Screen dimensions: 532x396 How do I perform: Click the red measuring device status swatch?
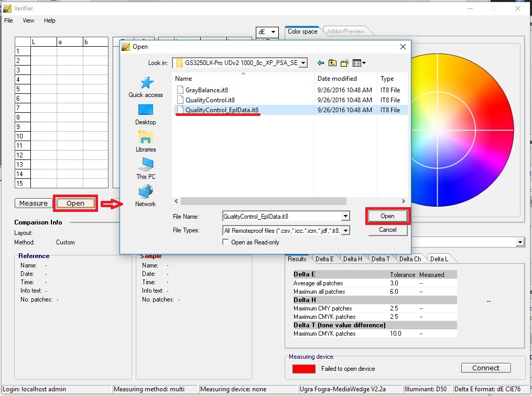[x=303, y=369]
